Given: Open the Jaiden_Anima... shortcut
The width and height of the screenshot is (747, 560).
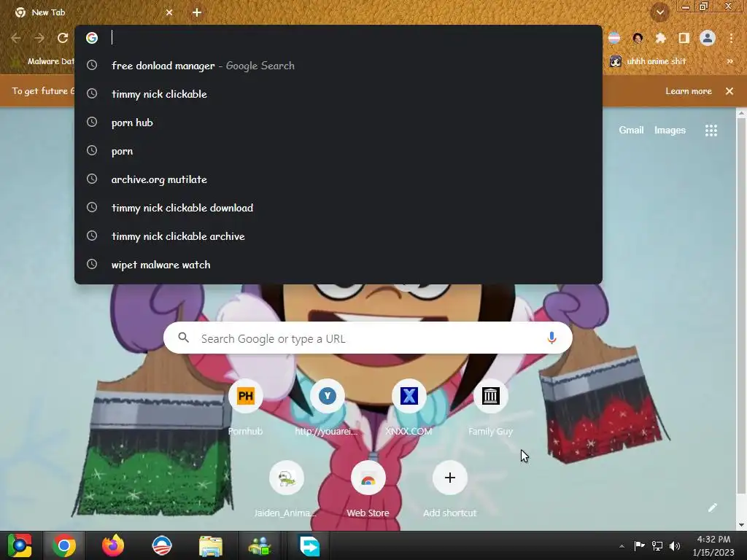Looking at the screenshot, I should (x=286, y=490).
